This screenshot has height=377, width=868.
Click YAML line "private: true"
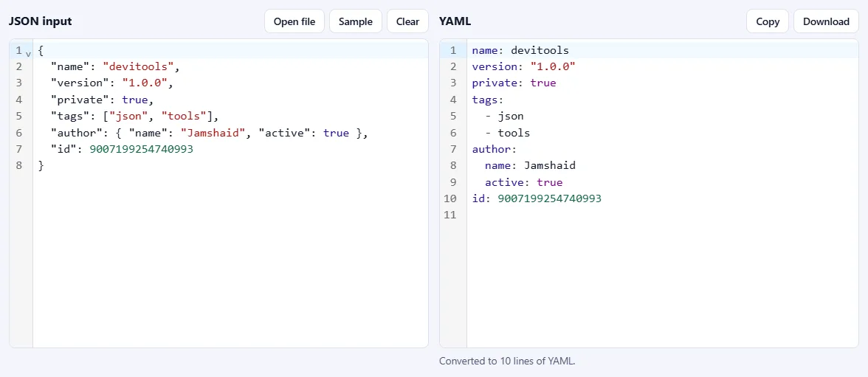(x=514, y=83)
